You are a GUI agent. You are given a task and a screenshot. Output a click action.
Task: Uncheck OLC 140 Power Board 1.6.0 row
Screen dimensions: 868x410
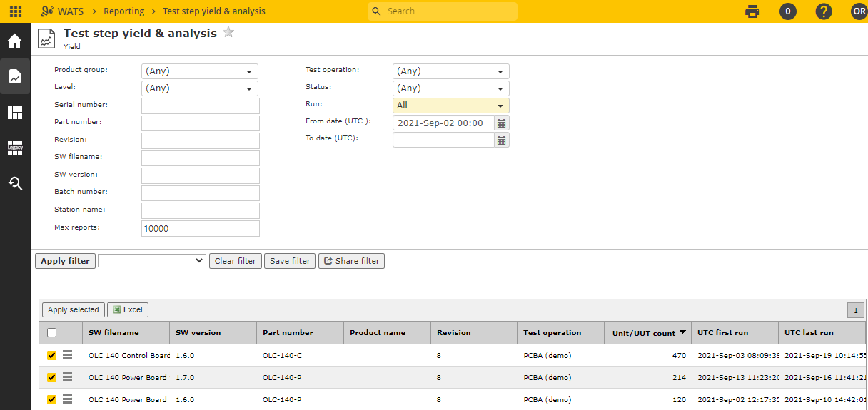pyautogui.click(x=51, y=400)
